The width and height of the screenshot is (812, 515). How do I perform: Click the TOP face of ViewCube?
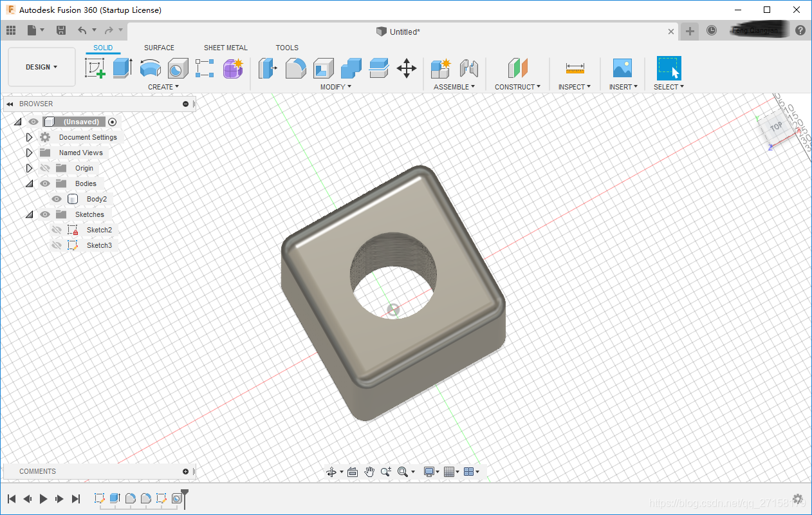pos(776,126)
